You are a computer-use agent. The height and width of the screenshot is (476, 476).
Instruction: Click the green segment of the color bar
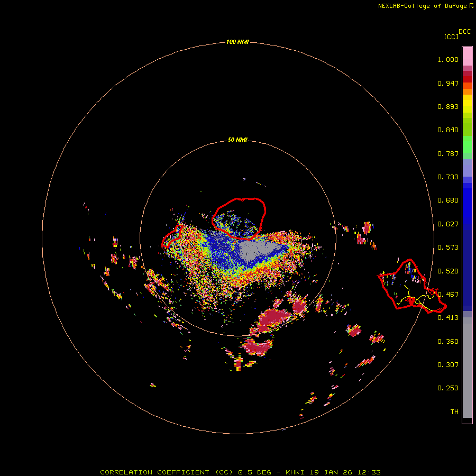467,144
